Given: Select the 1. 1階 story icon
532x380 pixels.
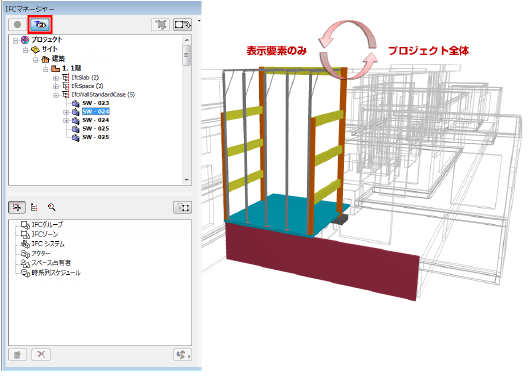Looking at the screenshot, I should coord(55,69).
